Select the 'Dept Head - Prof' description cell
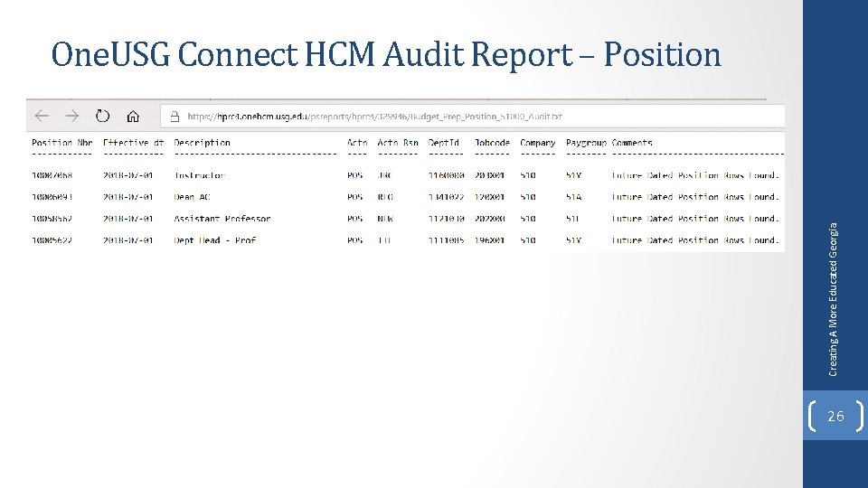Viewport: 868px width, 488px height. (215, 240)
